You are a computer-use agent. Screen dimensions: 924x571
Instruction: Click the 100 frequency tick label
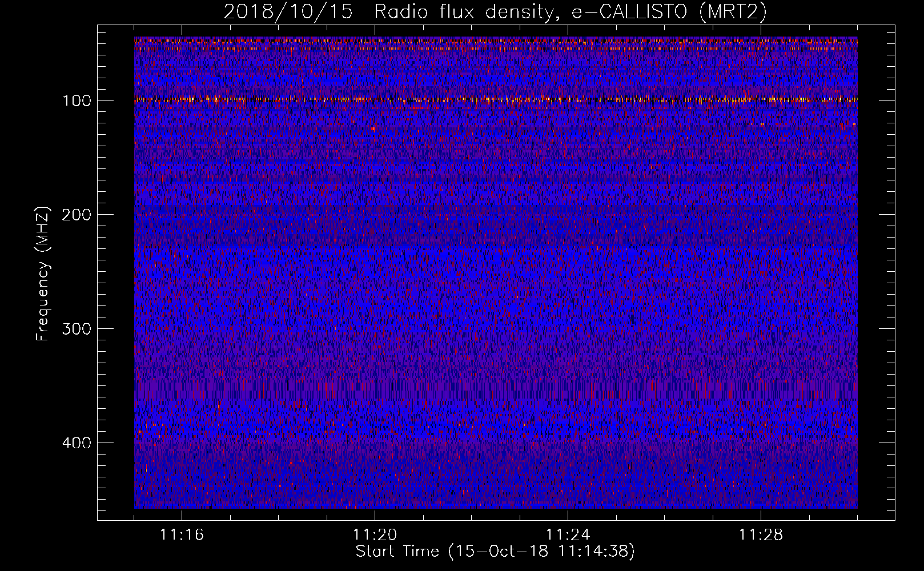point(77,100)
